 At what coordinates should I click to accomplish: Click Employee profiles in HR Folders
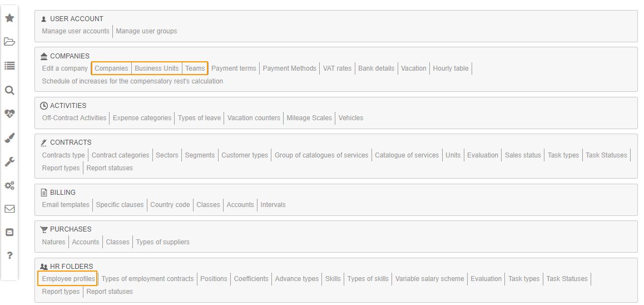68,279
